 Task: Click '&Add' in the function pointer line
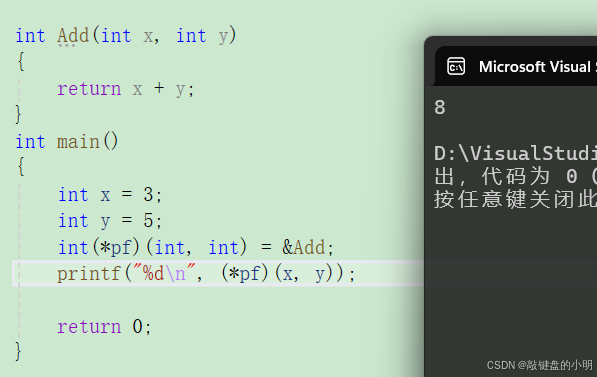coord(303,247)
